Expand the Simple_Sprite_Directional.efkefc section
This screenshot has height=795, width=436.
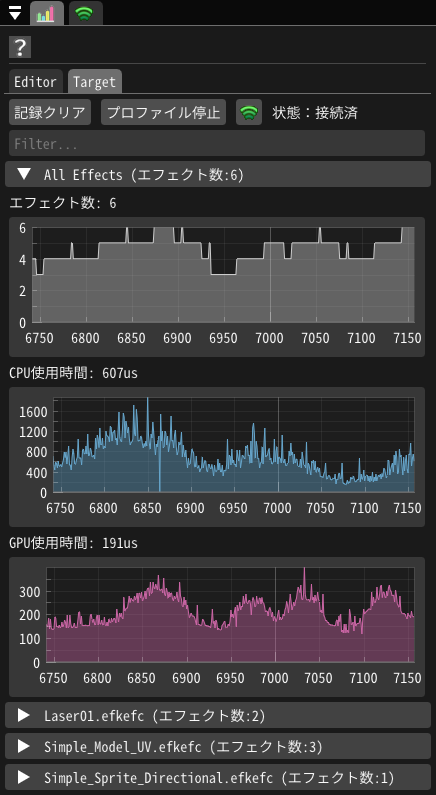pos(218,777)
